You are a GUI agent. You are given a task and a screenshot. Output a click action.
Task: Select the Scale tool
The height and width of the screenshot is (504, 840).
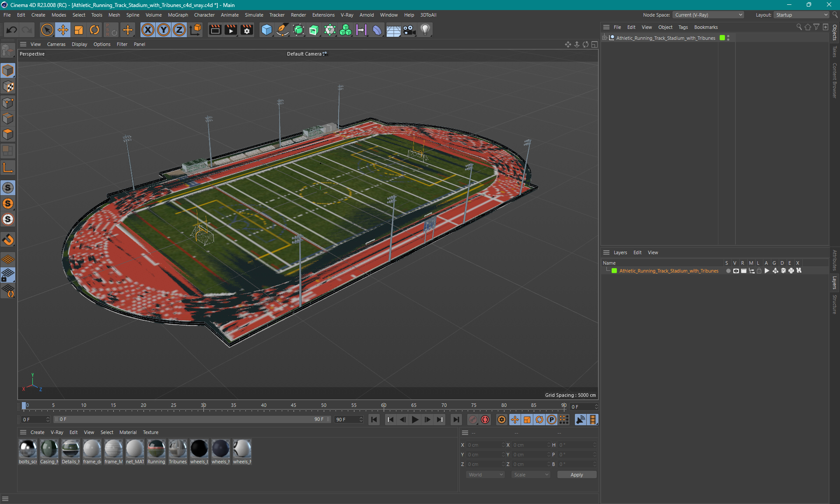click(79, 30)
